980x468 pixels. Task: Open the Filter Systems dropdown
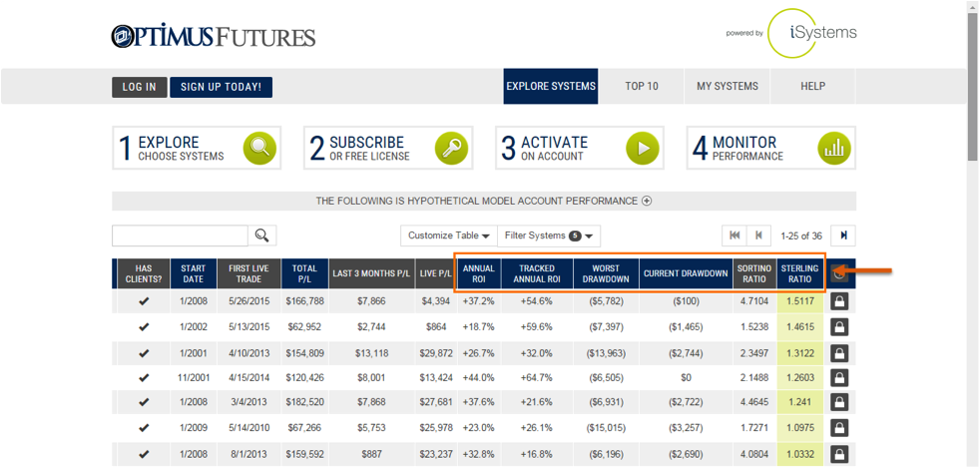point(549,235)
